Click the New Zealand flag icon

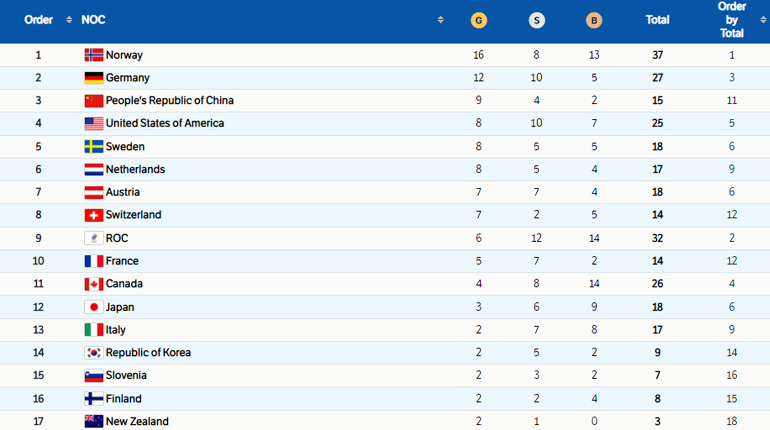pyautogui.click(x=94, y=421)
